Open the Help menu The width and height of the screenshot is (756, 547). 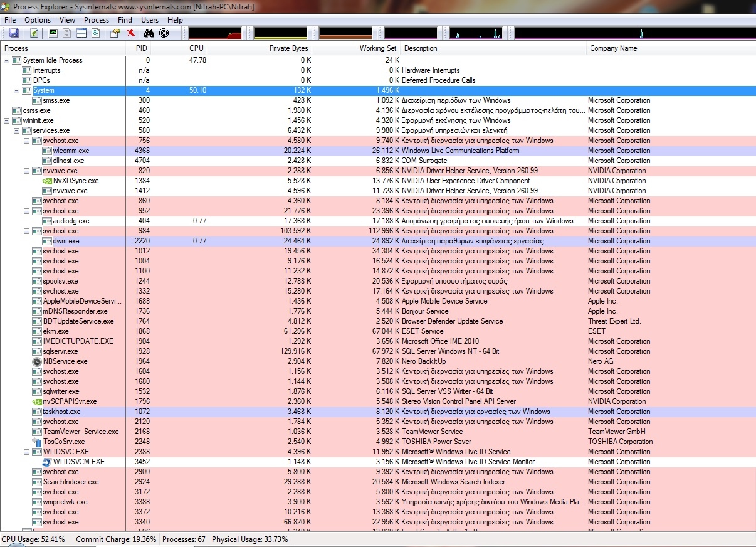coord(175,20)
